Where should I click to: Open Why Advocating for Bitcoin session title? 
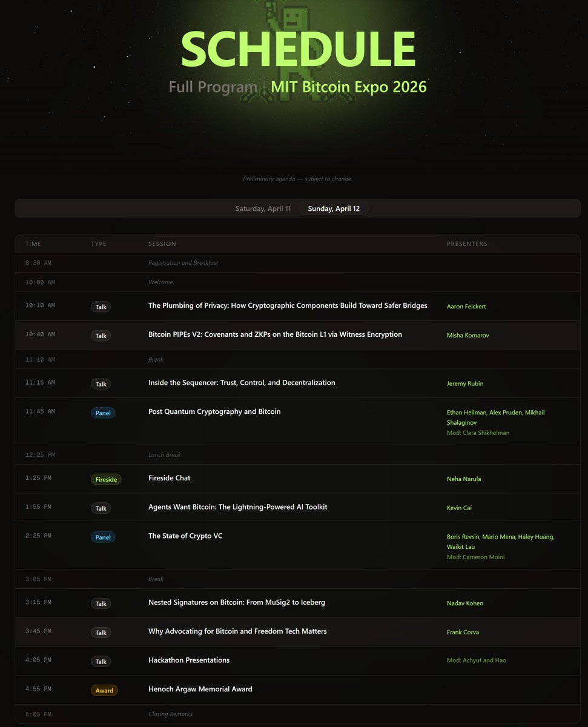pyautogui.click(x=237, y=631)
